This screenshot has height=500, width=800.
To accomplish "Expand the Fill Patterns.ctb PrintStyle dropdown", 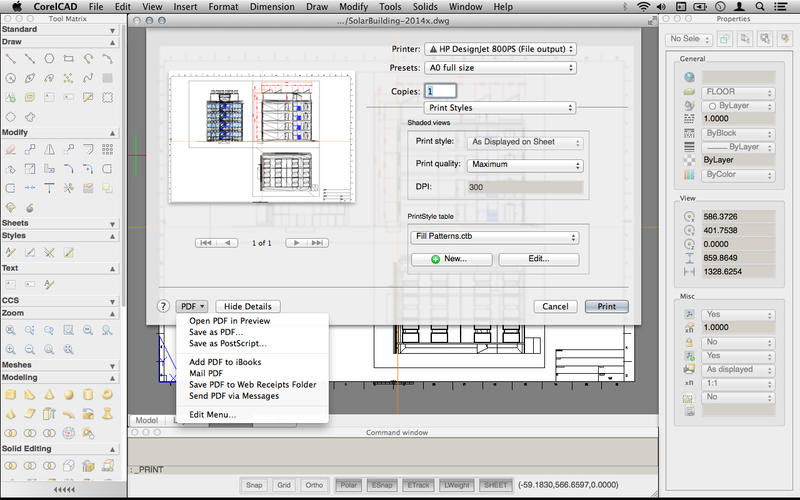I will (x=494, y=237).
